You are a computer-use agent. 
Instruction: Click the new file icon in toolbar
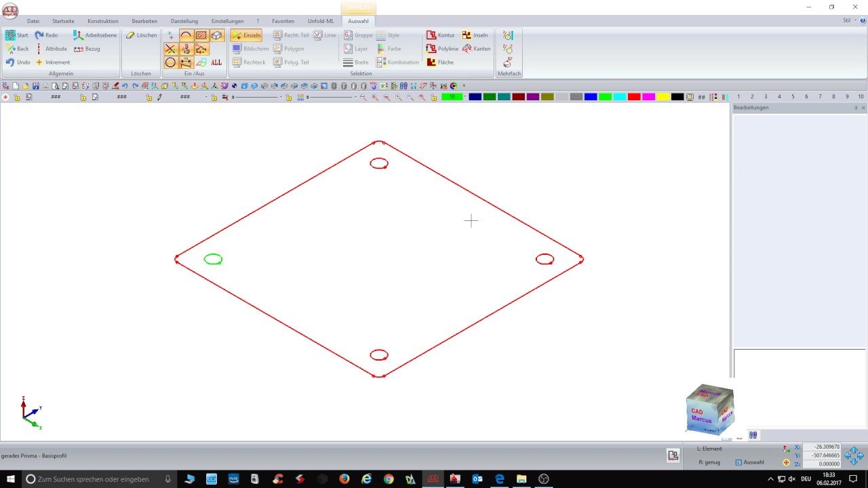click(x=16, y=86)
